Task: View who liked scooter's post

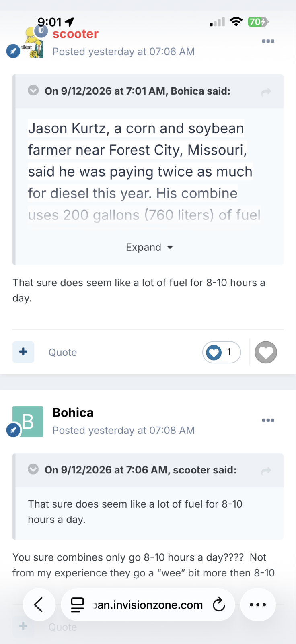Action: [222, 352]
